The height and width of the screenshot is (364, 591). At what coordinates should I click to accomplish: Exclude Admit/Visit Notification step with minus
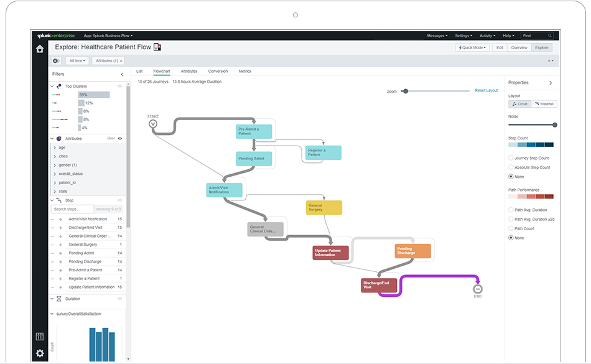(x=52, y=219)
